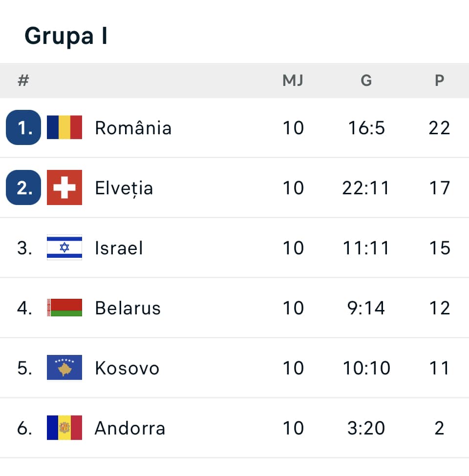Viewport: 469px width, 476px height.
Task: Click the Kosovo flag icon
Action: coord(64,368)
